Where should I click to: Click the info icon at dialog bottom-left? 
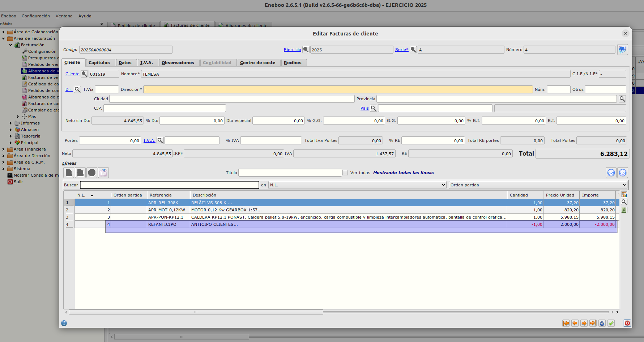(x=64, y=323)
